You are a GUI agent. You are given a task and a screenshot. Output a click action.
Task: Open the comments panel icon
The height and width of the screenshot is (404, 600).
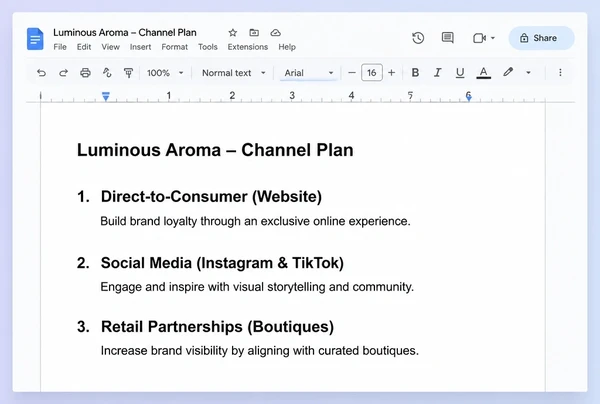tap(447, 38)
